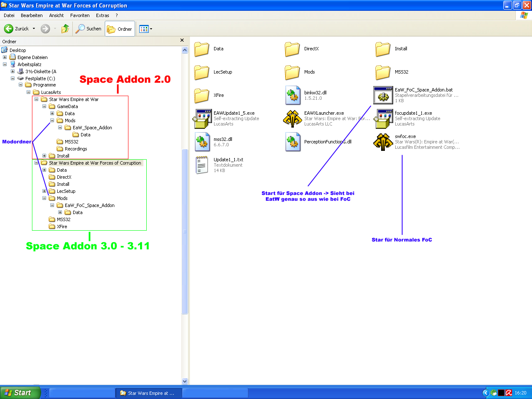
Task: Expand Eigene Dateien in folder tree
Action: coord(5,57)
